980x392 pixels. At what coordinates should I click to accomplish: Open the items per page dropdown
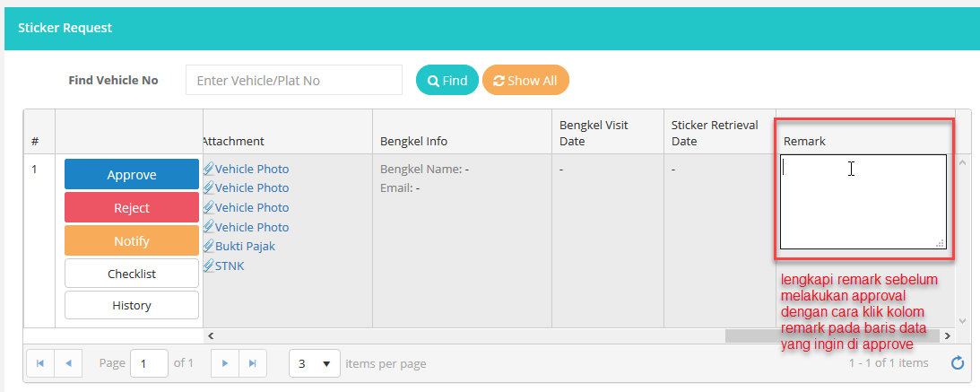tap(315, 364)
